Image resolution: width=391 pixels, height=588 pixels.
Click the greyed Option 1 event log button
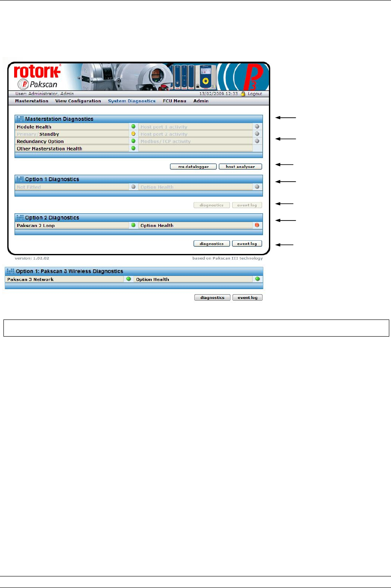click(x=247, y=205)
